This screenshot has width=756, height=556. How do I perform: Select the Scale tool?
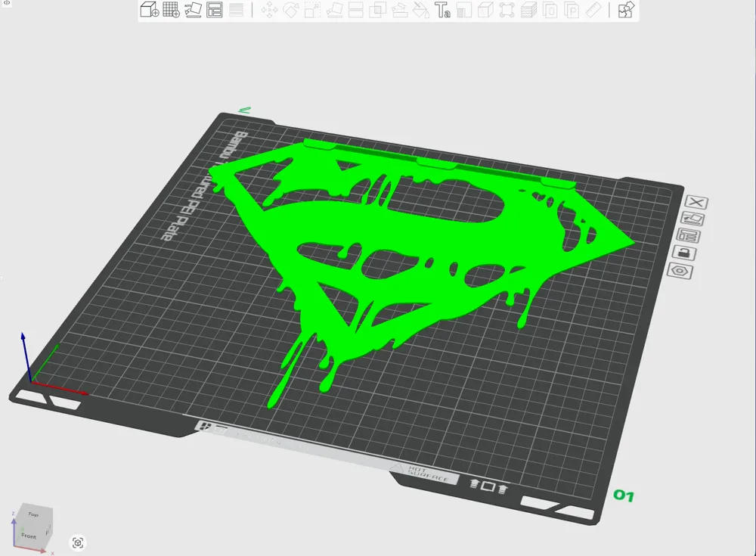click(x=311, y=10)
